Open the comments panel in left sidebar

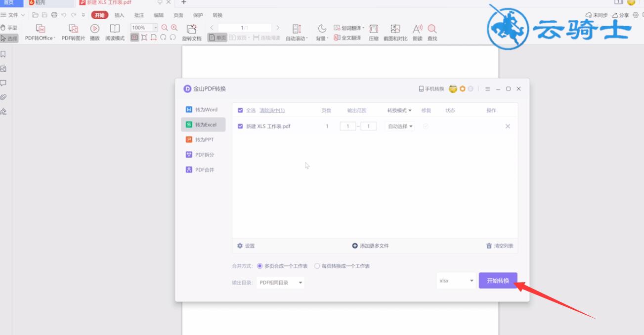click(3, 83)
